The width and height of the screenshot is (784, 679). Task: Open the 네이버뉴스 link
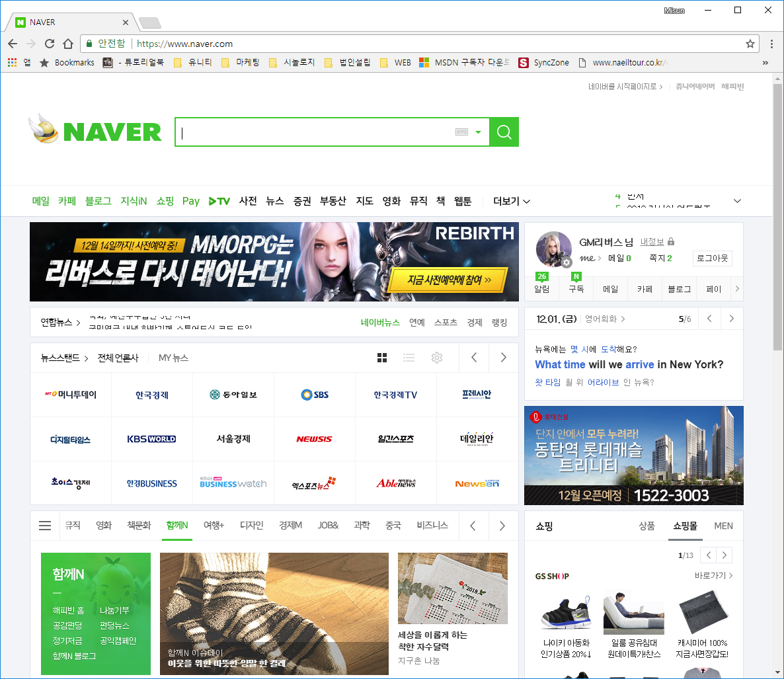[x=380, y=323]
